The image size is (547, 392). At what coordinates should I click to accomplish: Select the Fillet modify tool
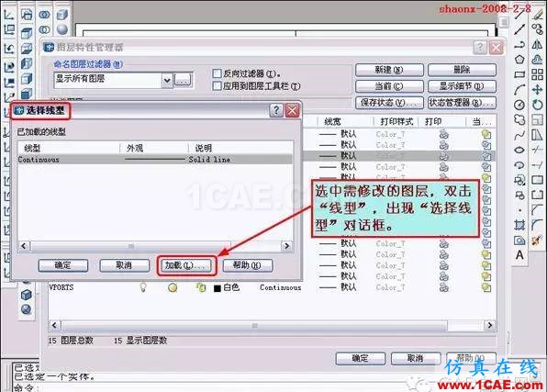click(x=537, y=225)
